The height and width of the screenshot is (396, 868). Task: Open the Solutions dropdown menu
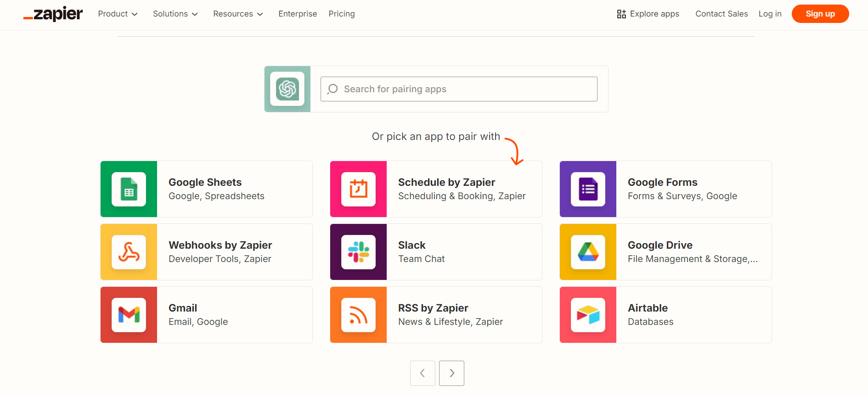(x=175, y=14)
